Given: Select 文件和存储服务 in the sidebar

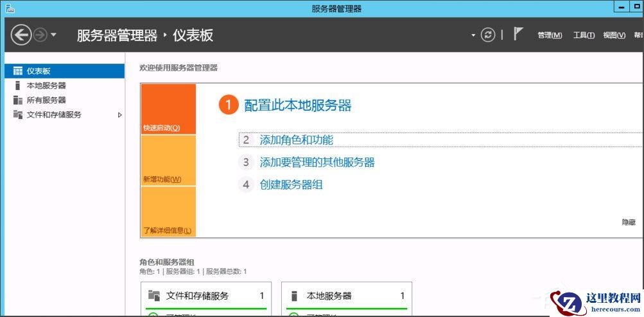Looking at the screenshot, I should (x=64, y=114).
